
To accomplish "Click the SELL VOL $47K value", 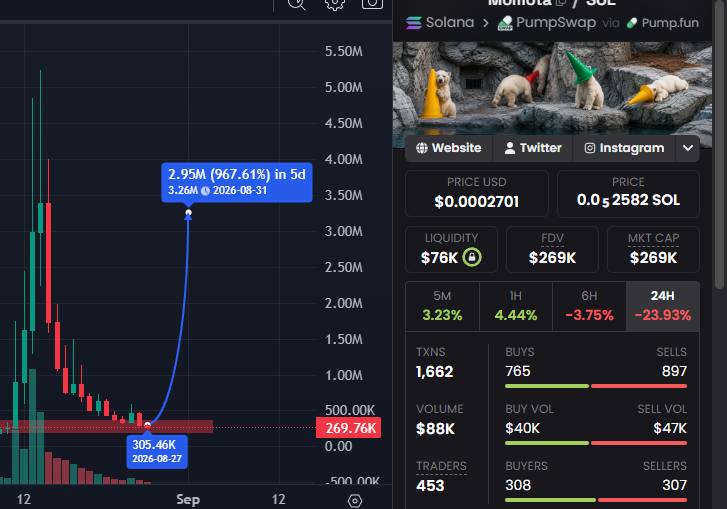I will (670, 428).
